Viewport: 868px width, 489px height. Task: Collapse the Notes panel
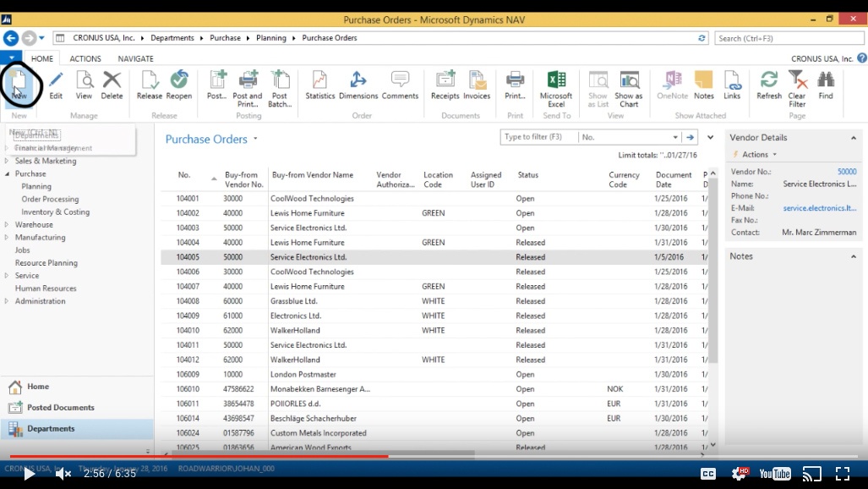point(853,256)
